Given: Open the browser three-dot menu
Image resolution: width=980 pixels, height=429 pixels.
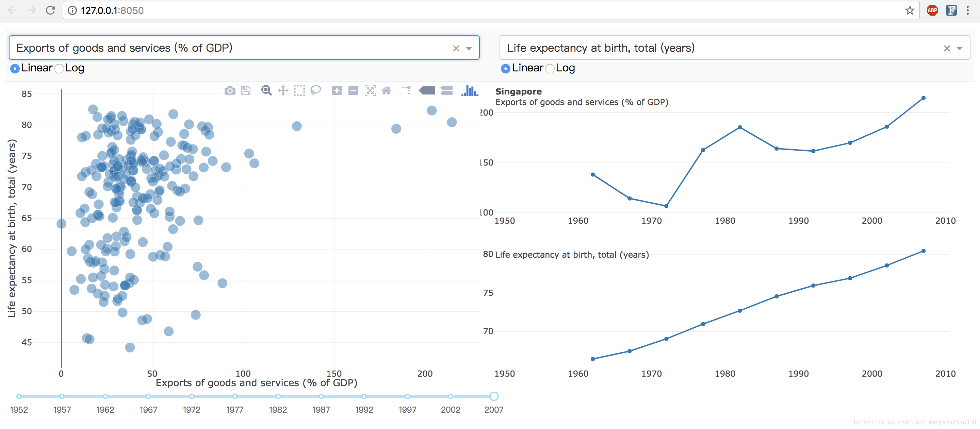Looking at the screenshot, I should click(x=968, y=10).
